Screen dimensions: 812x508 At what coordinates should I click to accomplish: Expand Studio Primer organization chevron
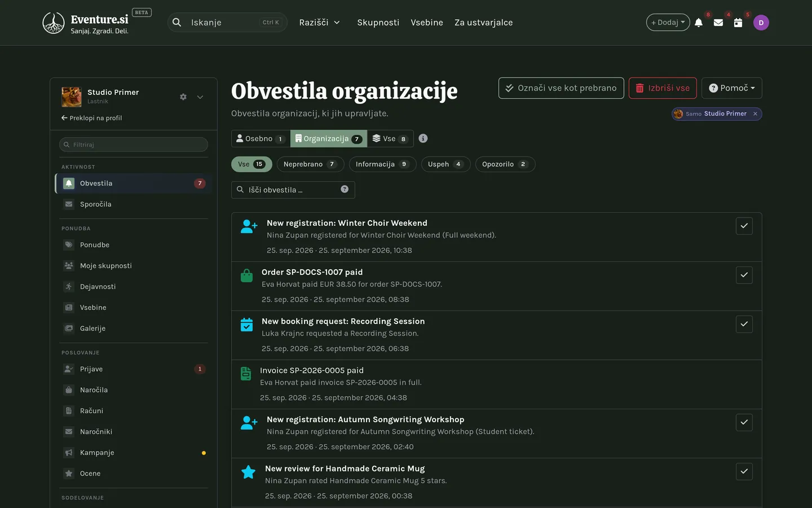click(x=200, y=97)
